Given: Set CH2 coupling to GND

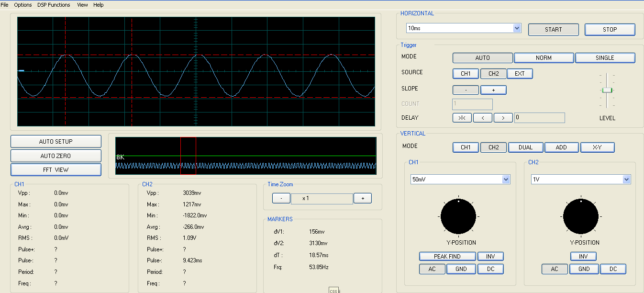Looking at the screenshot, I should (584, 269).
